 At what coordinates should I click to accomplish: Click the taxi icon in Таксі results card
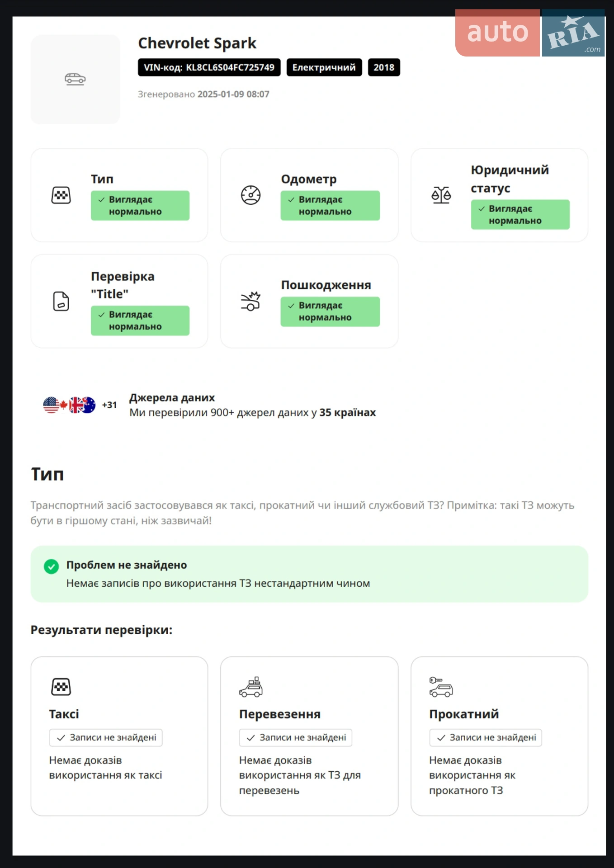61,687
